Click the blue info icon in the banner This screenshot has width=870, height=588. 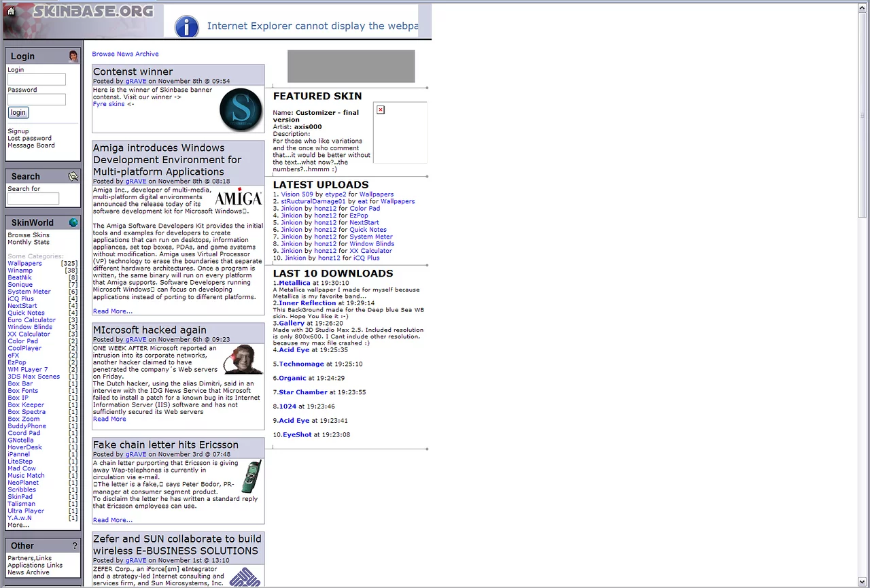coord(187,27)
